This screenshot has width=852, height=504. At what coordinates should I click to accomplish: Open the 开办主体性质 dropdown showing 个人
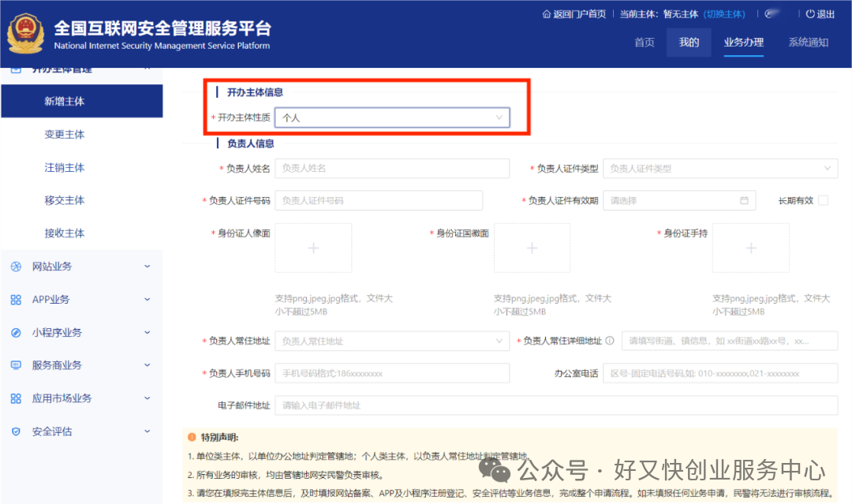392,118
